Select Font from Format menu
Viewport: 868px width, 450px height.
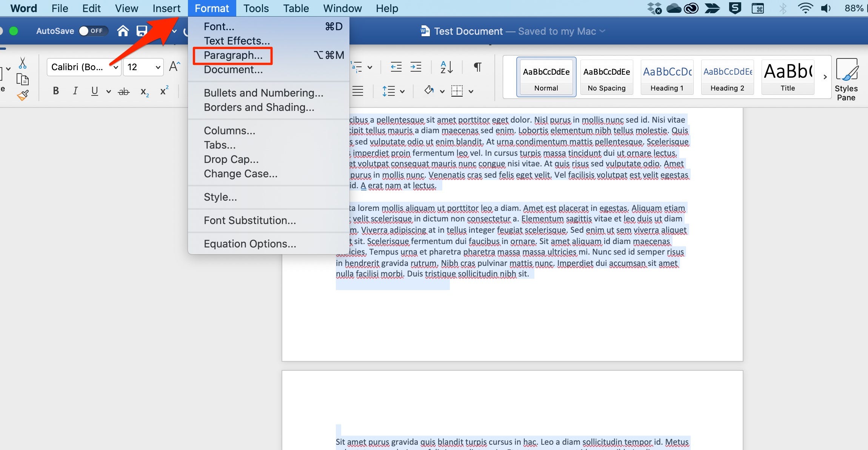point(218,26)
